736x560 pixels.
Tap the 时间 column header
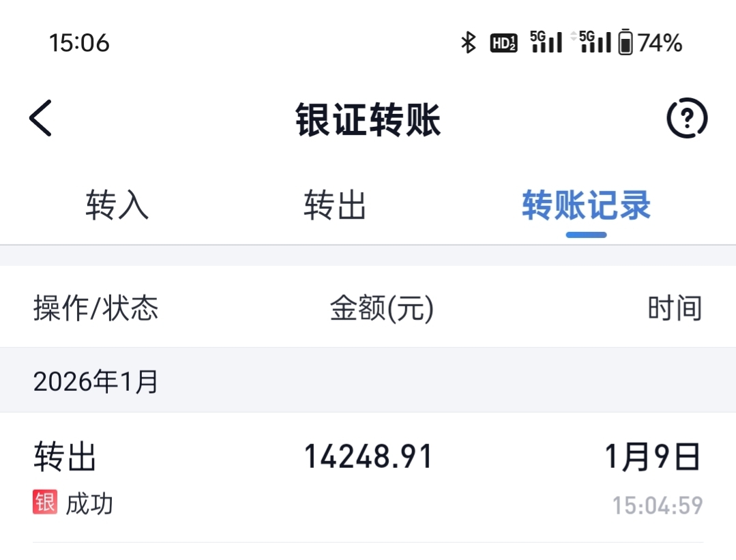pos(674,308)
